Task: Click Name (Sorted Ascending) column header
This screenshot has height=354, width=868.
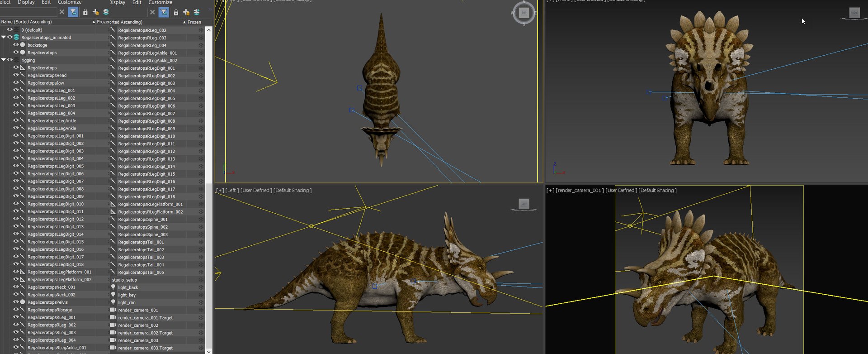Action: pyautogui.click(x=26, y=22)
